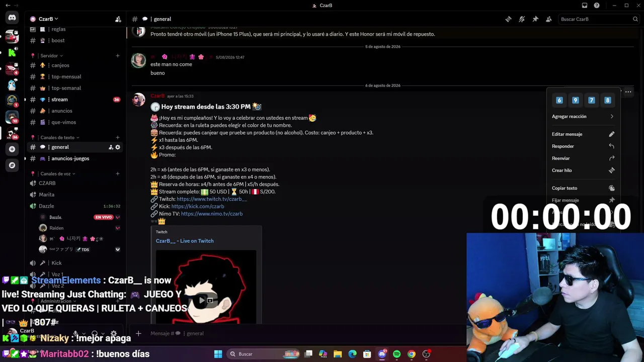Add a server with the plus button

12,149
